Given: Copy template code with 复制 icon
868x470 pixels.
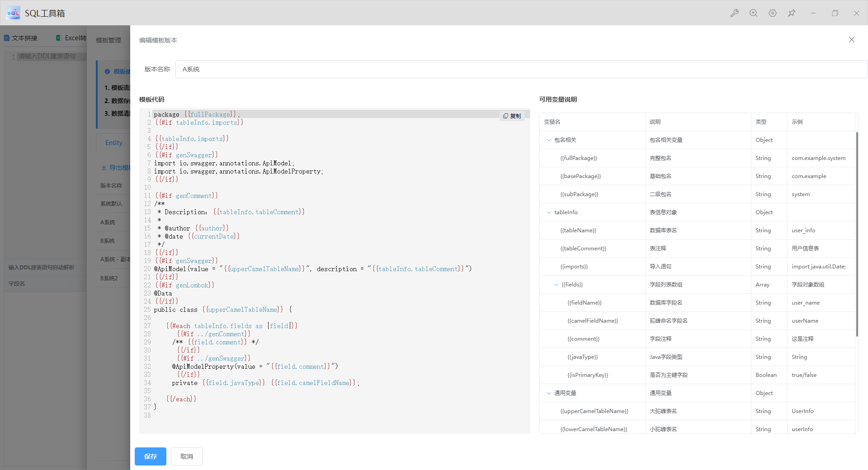Looking at the screenshot, I should click(512, 116).
